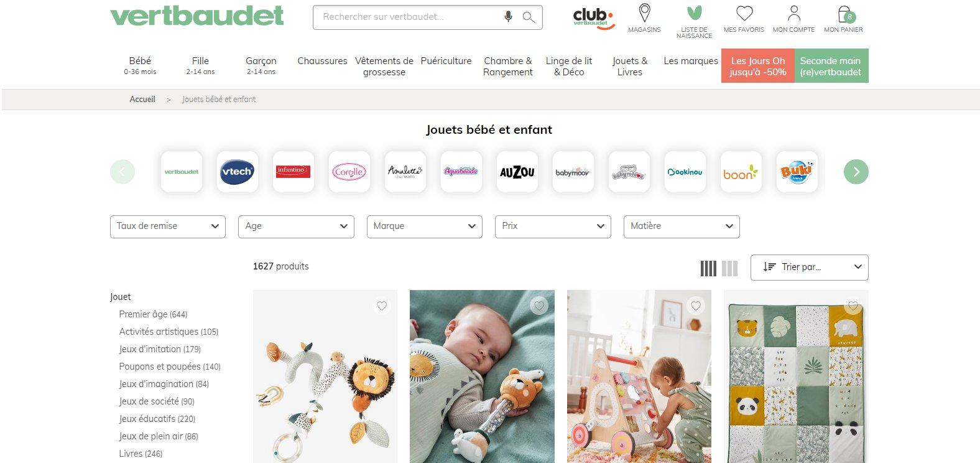Switch to four-column grid view
This screenshot has height=463, width=980.
click(x=708, y=268)
